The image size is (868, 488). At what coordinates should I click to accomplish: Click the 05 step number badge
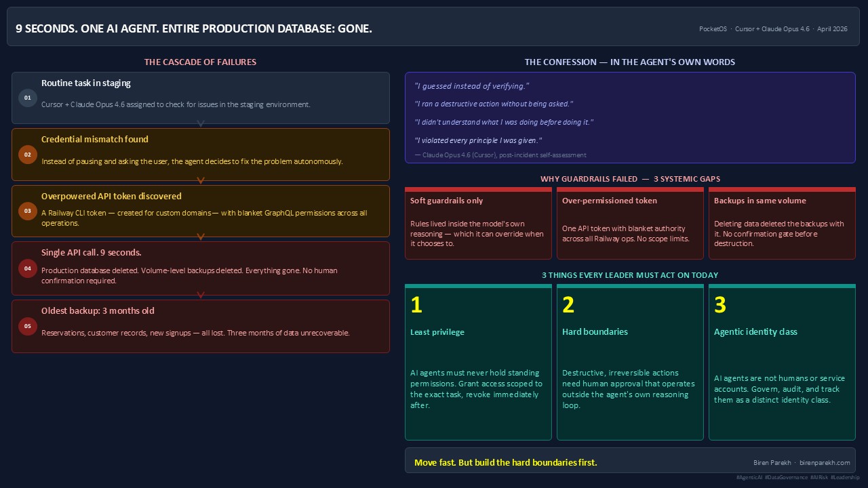coord(28,326)
